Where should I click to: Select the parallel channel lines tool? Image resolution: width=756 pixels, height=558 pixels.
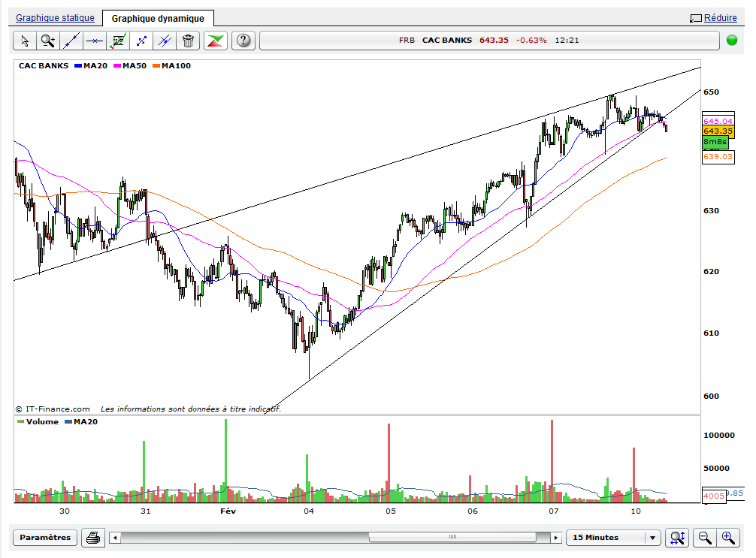165,41
